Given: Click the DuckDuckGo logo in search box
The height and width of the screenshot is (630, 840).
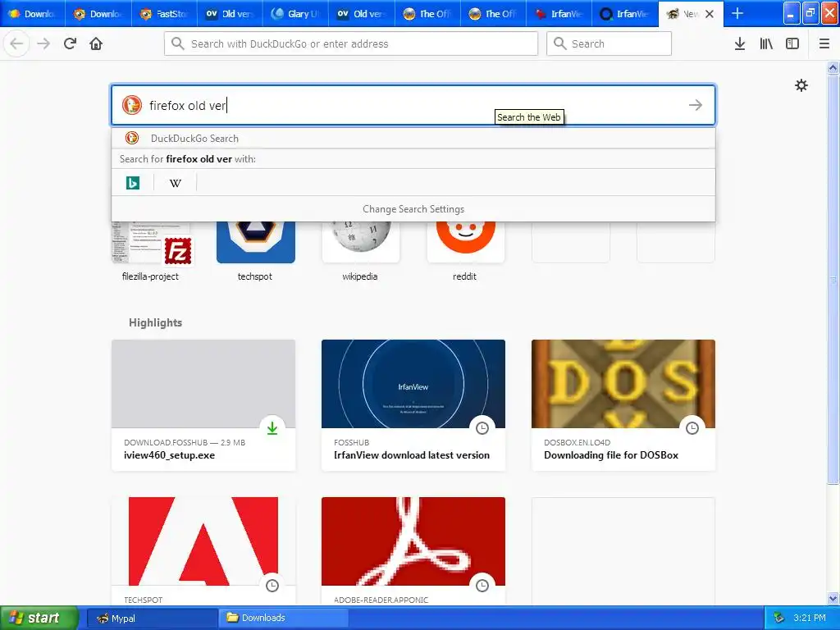Looking at the screenshot, I should coord(131,105).
